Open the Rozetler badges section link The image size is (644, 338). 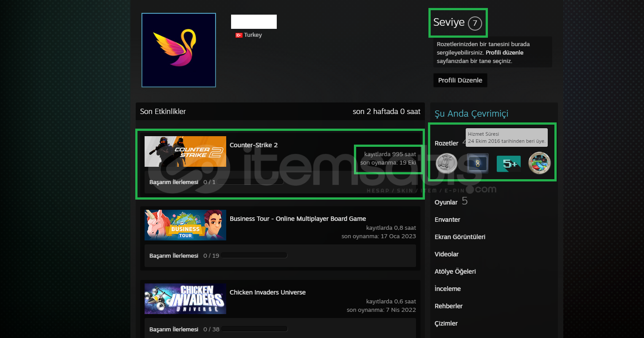pos(447,143)
